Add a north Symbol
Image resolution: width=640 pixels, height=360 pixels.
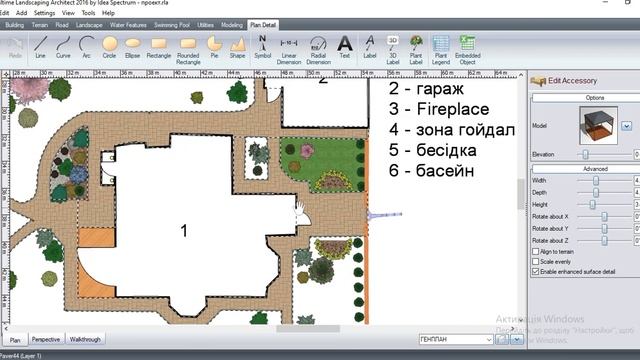coord(262,47)
